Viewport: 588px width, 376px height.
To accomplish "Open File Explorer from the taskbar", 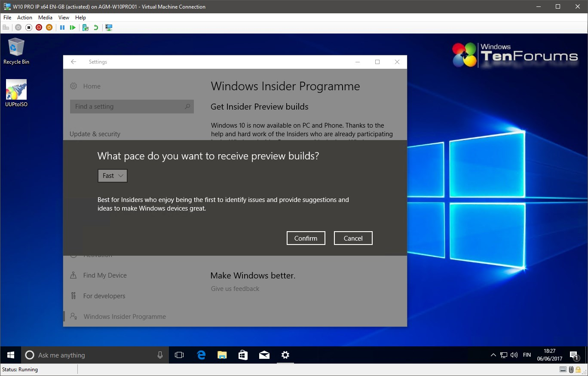I will [x=222, y=355].
